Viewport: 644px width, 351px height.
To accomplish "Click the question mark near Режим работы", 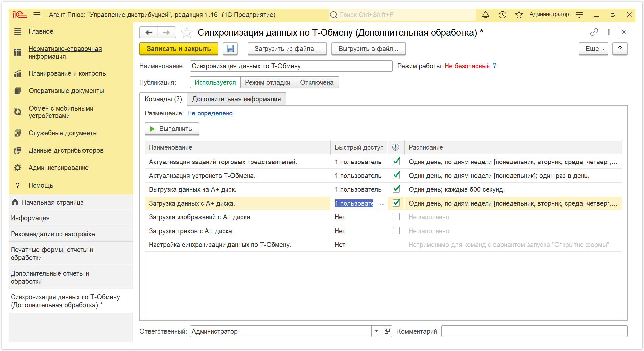I will [495, 66].
